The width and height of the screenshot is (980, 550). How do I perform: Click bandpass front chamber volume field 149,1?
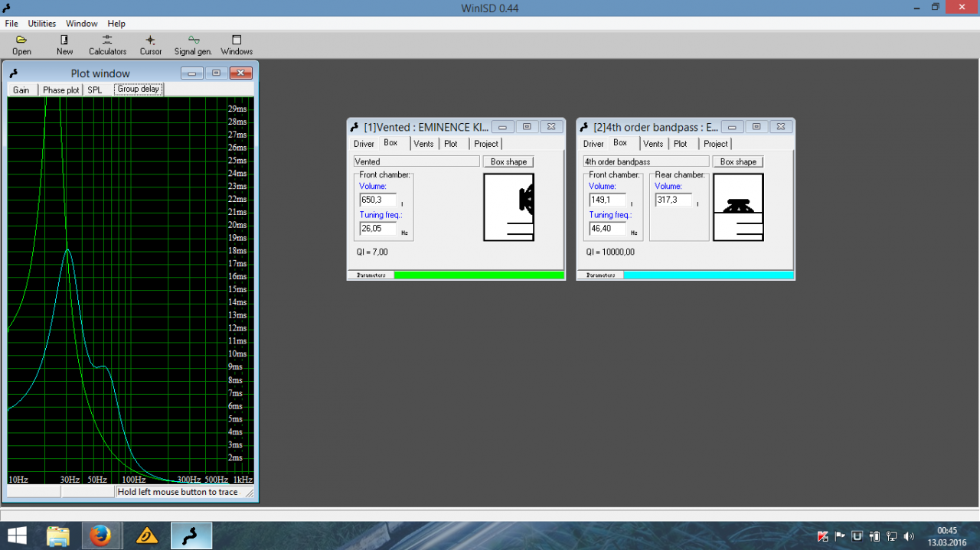(x=608, y=200)
